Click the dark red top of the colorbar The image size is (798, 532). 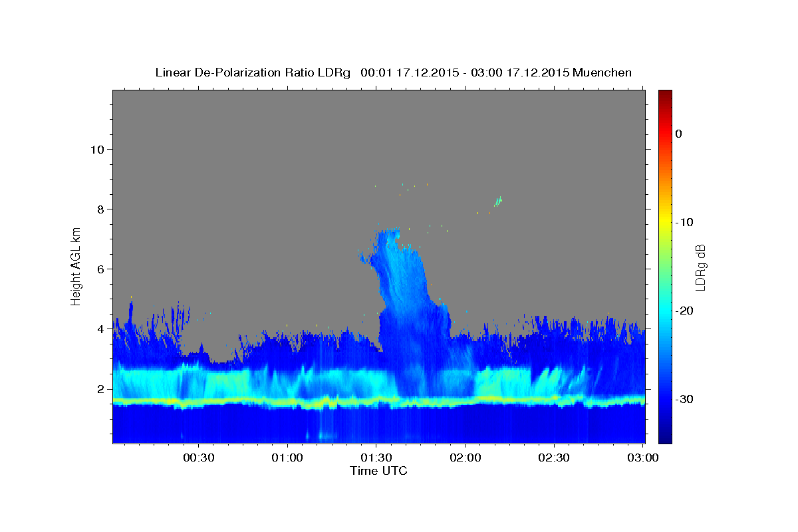click(x=665, y=96)
